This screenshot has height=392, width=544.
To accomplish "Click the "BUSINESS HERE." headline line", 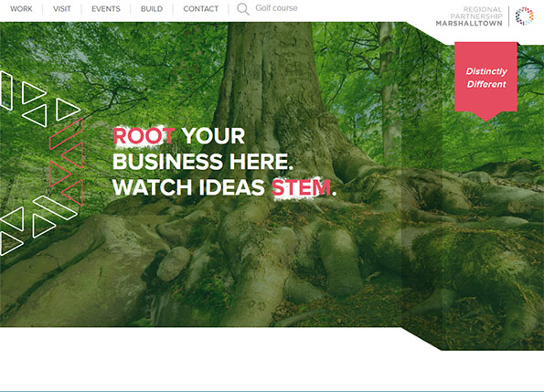I will click(x=203, y=162).
